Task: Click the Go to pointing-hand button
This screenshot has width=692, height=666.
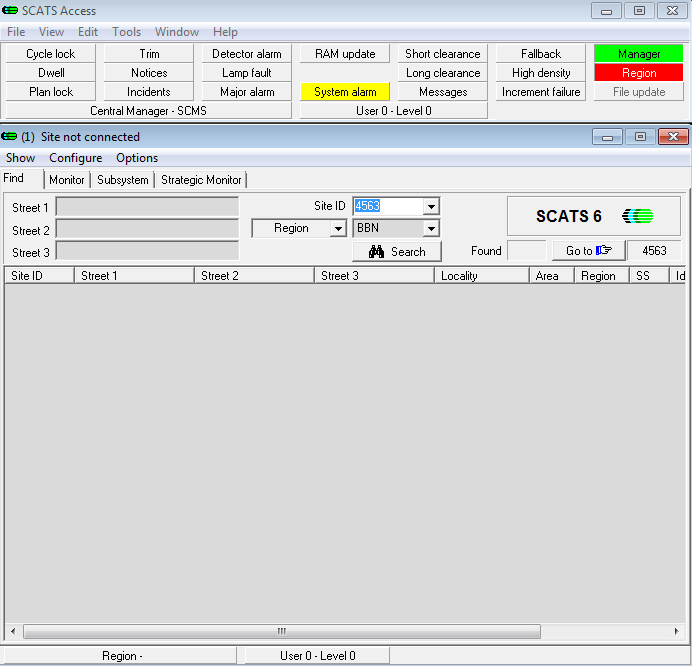Action: click(x=588, y=251)
